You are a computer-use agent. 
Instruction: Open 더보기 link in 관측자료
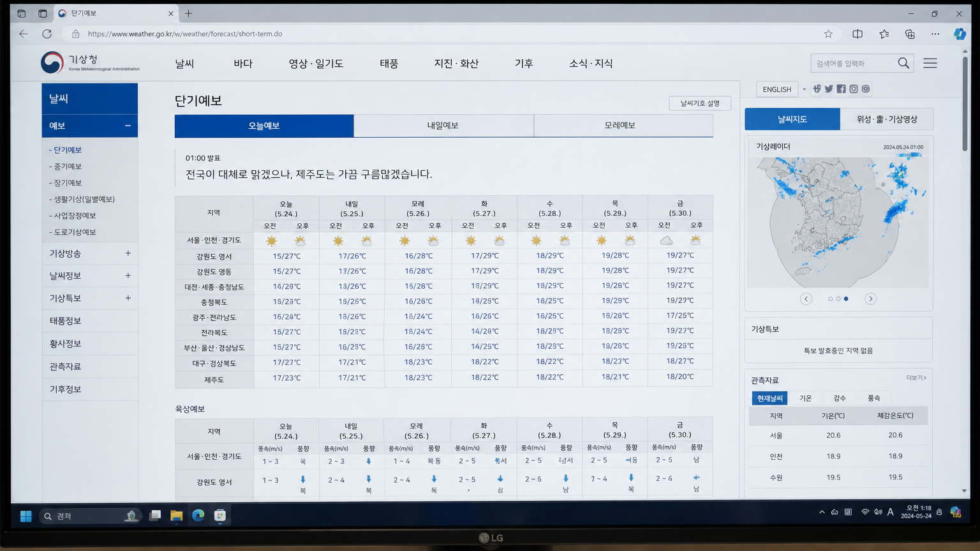tap(916, 378)
